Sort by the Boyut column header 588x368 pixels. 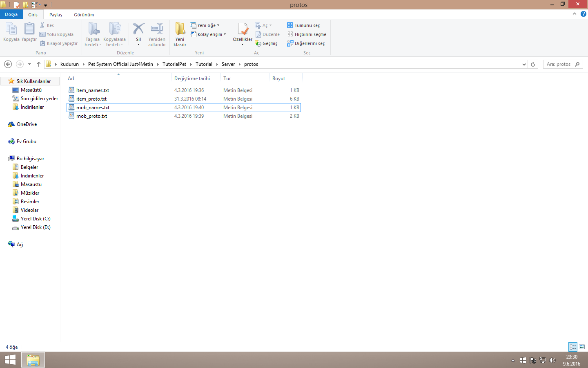tap(286, 79)
